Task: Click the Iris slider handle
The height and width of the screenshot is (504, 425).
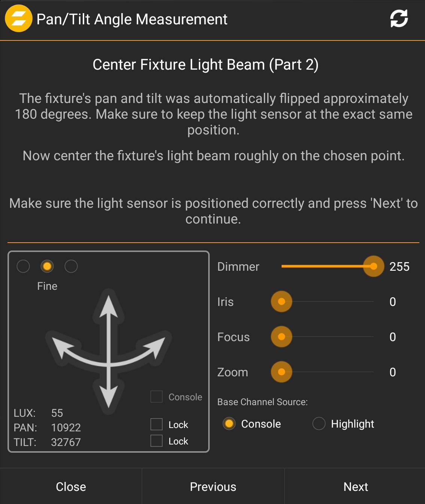Action: [x=282, y=301]
